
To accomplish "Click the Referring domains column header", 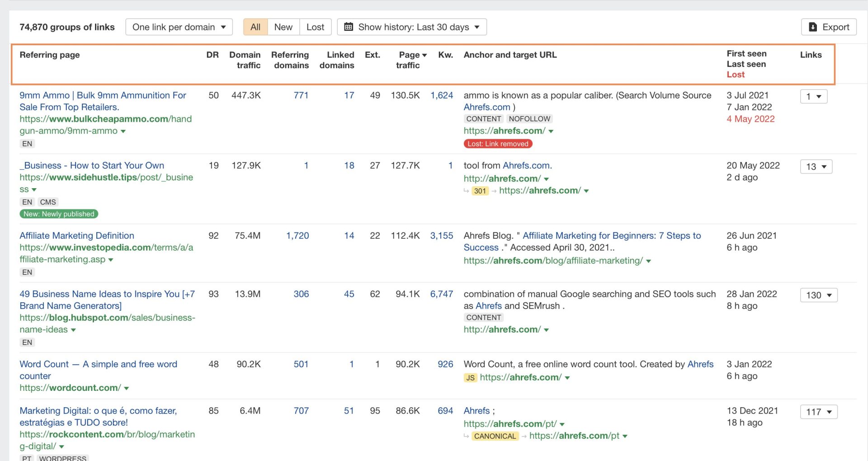I will (290, 60).
